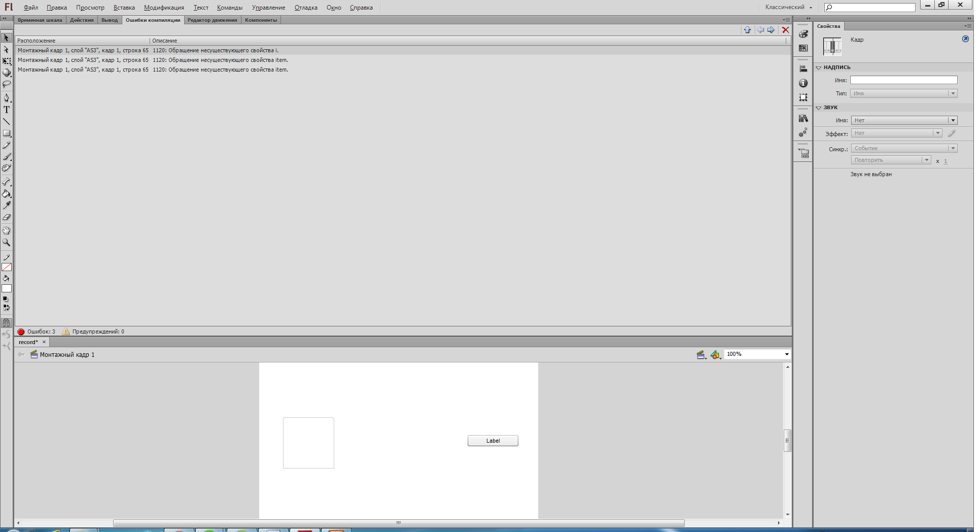Select the Line tool
This screenshot has height=532, width=980.
coord(7,122)
